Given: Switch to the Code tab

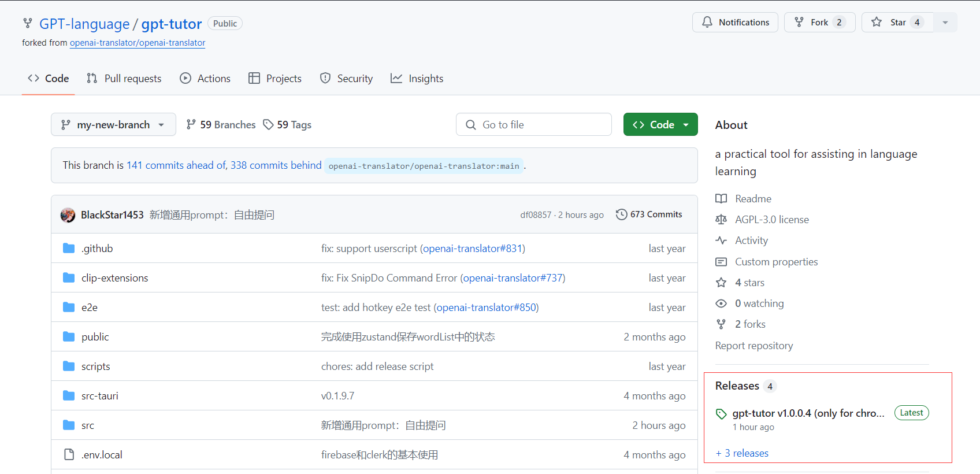Looking at the screenshot, I should pos(48,78).
